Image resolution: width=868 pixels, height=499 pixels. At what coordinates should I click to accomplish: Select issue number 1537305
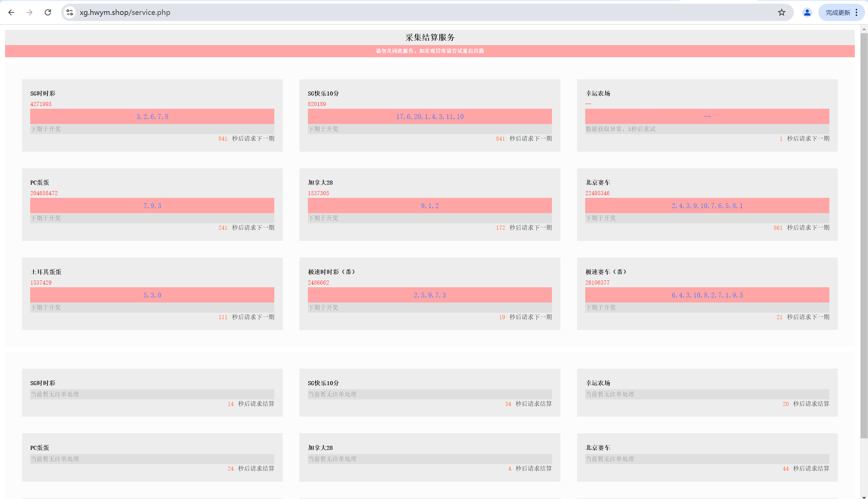click(x=318, y=193)
